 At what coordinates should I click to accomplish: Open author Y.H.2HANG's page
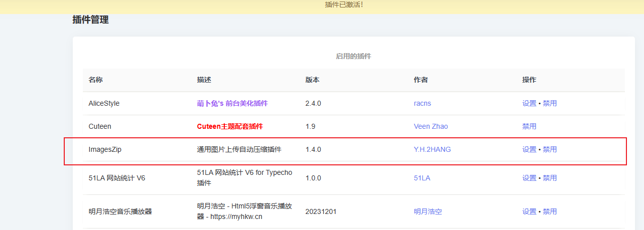[x=432, y=149]
